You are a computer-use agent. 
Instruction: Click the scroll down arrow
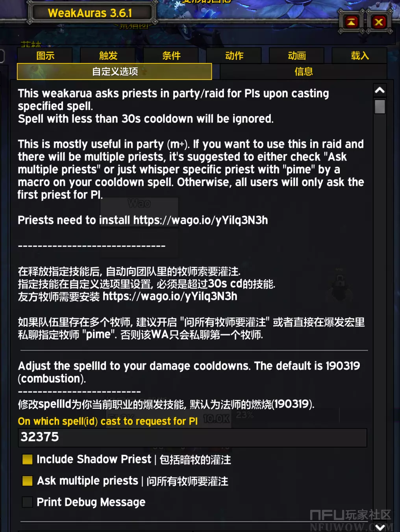pyautogui.click(x=380, y=526)
